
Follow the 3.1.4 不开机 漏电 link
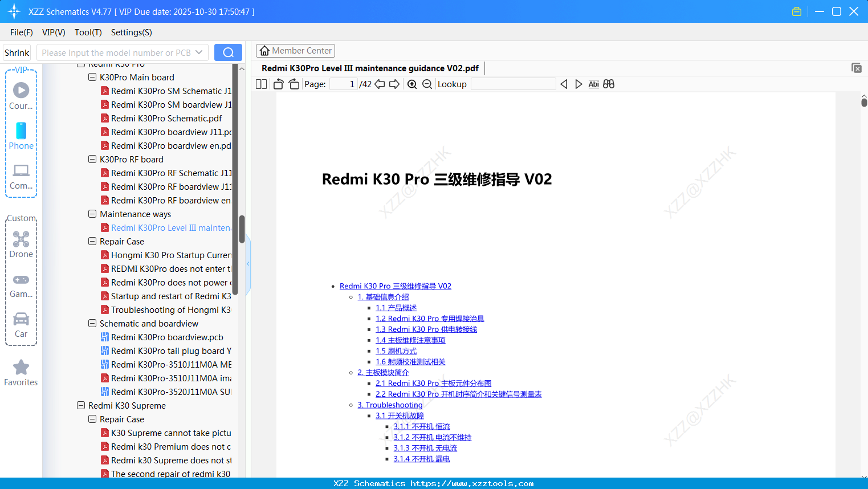[422, 458]
